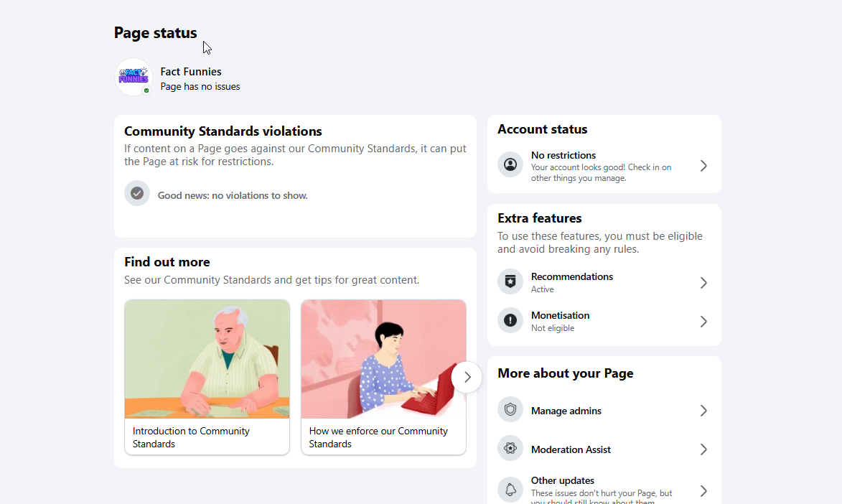Click the Moderation Assist gear icon

[510, 448]
